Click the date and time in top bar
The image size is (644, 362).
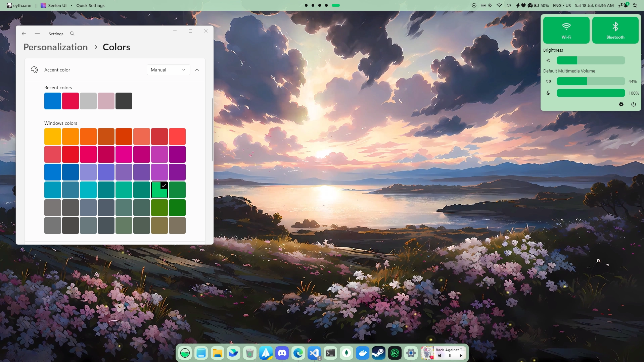click(594, 5)
